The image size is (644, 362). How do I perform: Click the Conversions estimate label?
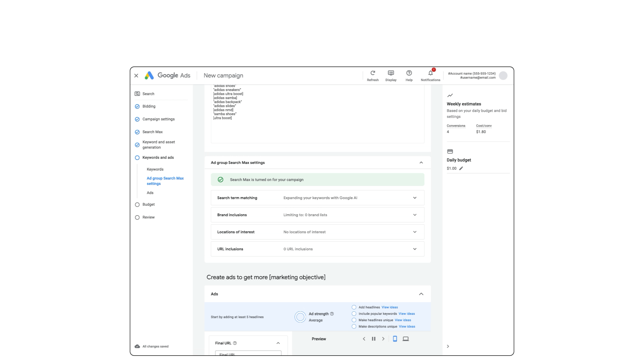456,126
